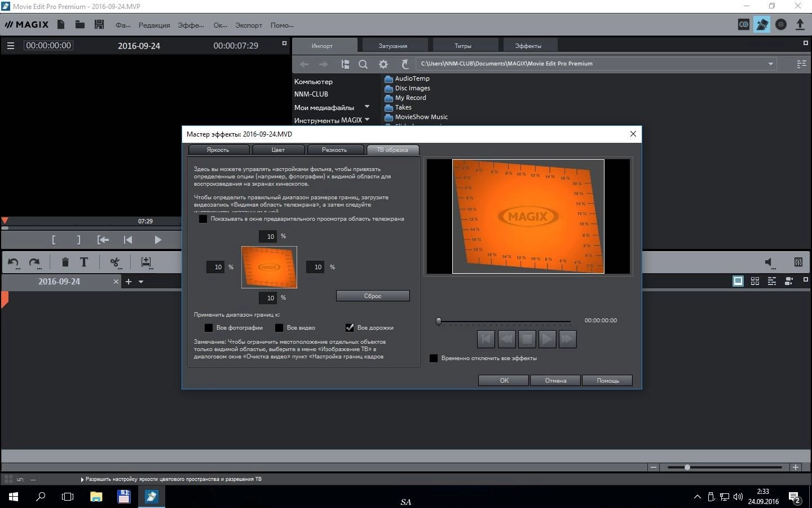Click the upload export arrow icon

(800, 24)
